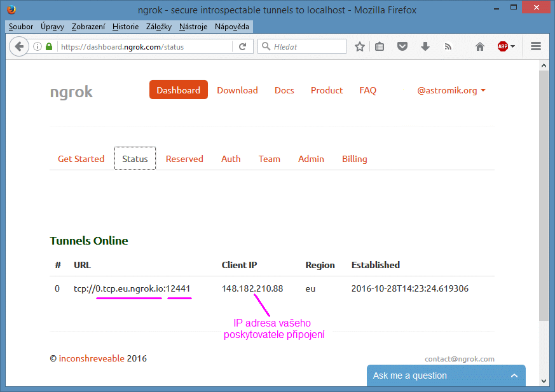Open the Nápověda menu
This screenshot has height=392, width=555.
coord(232,27)
